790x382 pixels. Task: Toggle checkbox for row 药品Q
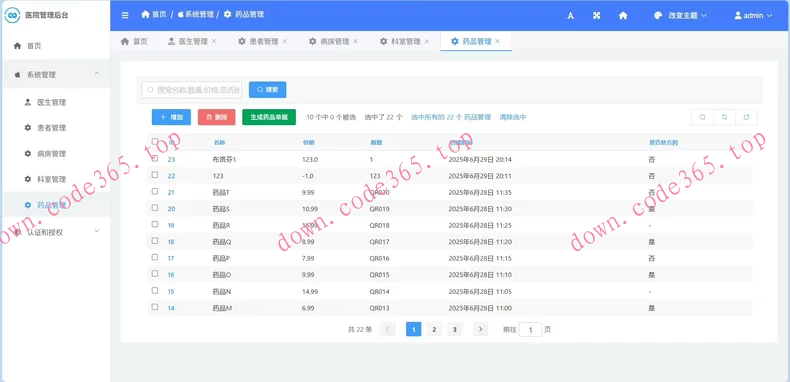click(155, 241)
